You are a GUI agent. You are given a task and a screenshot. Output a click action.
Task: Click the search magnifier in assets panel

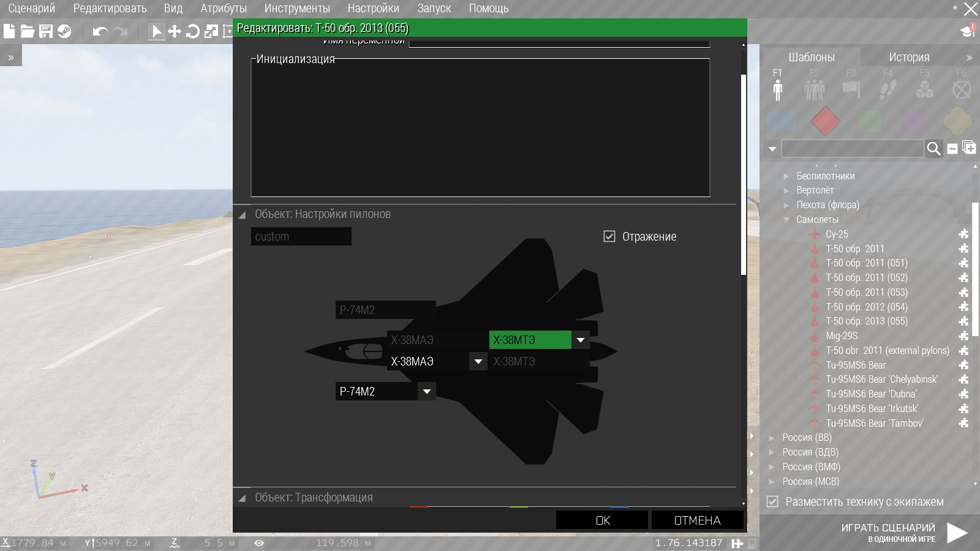pos(933,149)
